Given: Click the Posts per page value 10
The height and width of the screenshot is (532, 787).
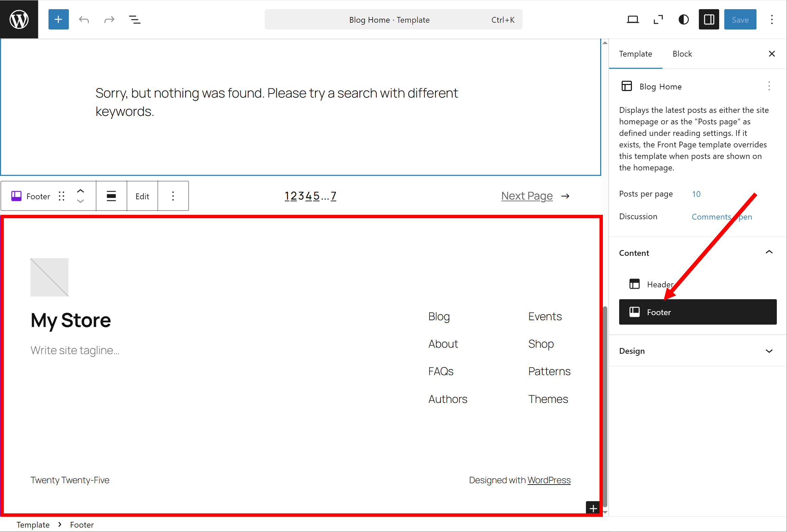Looking at the screenshot, I should pos(696,194).
